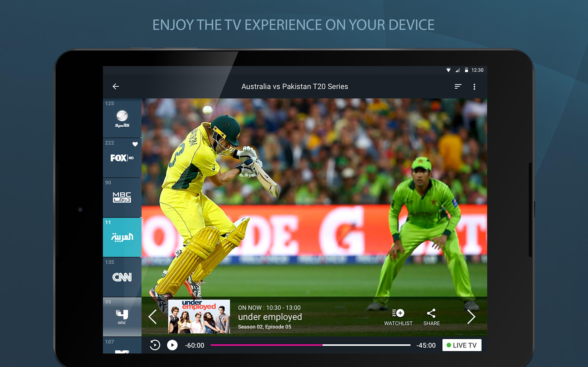Image resolution: width=588 pixels, height=367 pixels.
Task: Show next program with right chevron
Action: tap(471, 317)
